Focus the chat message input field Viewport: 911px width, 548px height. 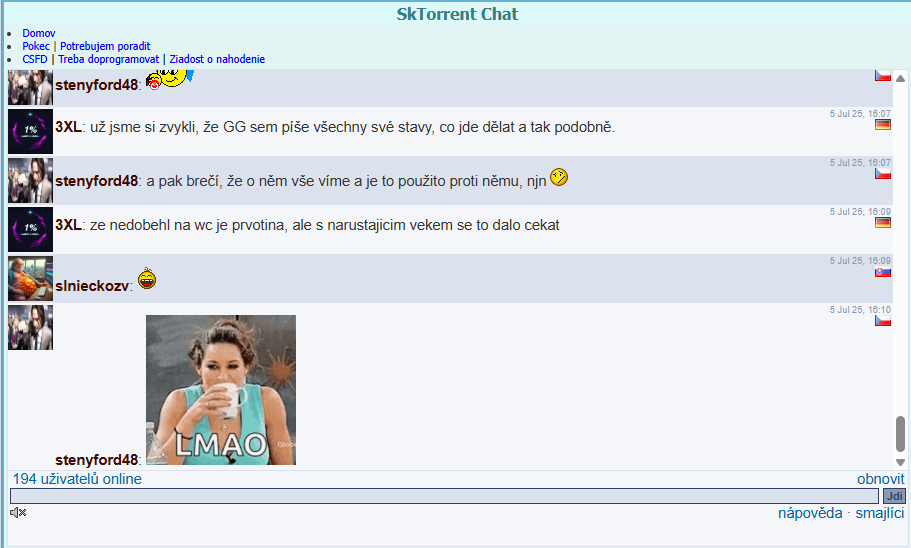[444, 496]
